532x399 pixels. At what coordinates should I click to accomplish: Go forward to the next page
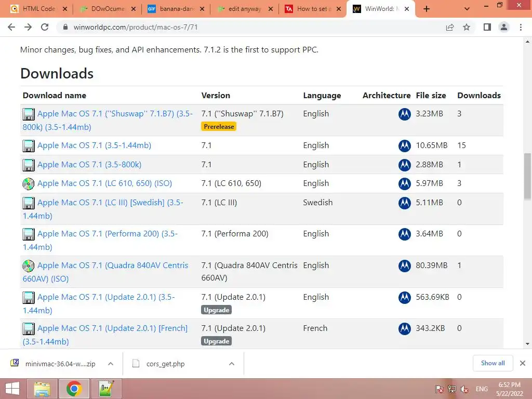pyautogui.click(x=28, y=27)
